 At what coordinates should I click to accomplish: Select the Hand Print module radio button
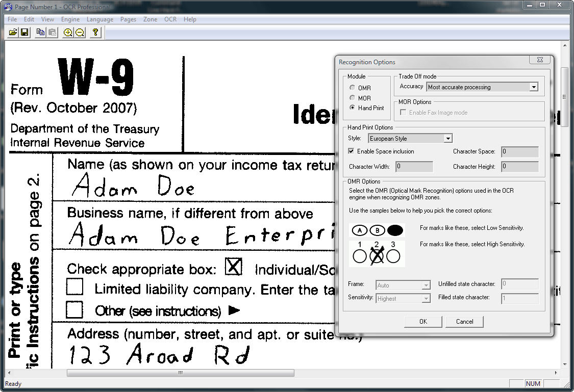(x=352, y=108)
